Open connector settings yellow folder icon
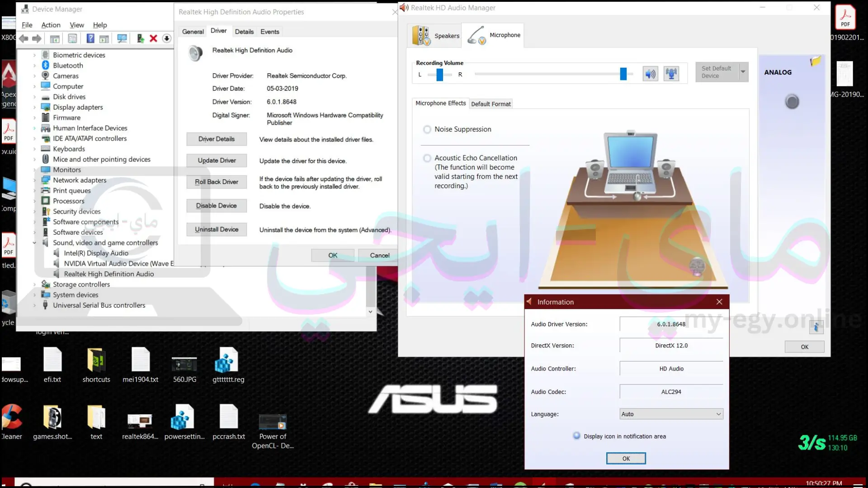Image resolution: width=868 pixels, height=488 pixels. 816,61
